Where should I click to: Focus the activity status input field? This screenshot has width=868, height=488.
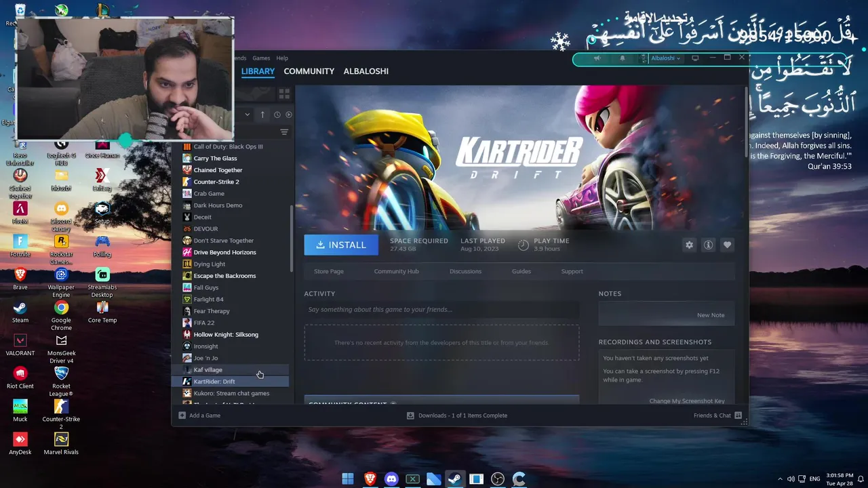pyautogui.click(x=441, y=310)
